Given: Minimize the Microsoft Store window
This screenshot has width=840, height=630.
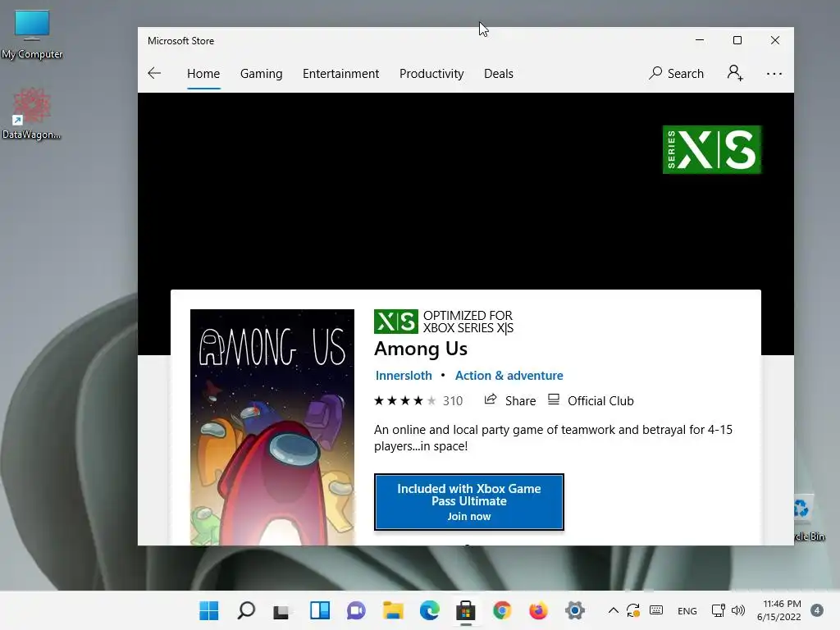Looking at the screenshot, I should click(x=700, y=40).
